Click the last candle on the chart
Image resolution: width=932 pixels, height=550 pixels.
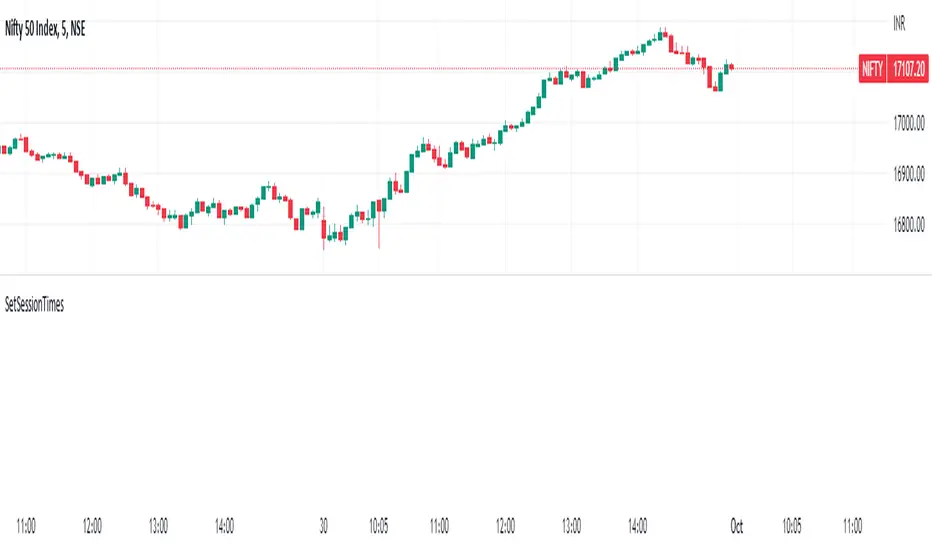click(x=731, y=67)
